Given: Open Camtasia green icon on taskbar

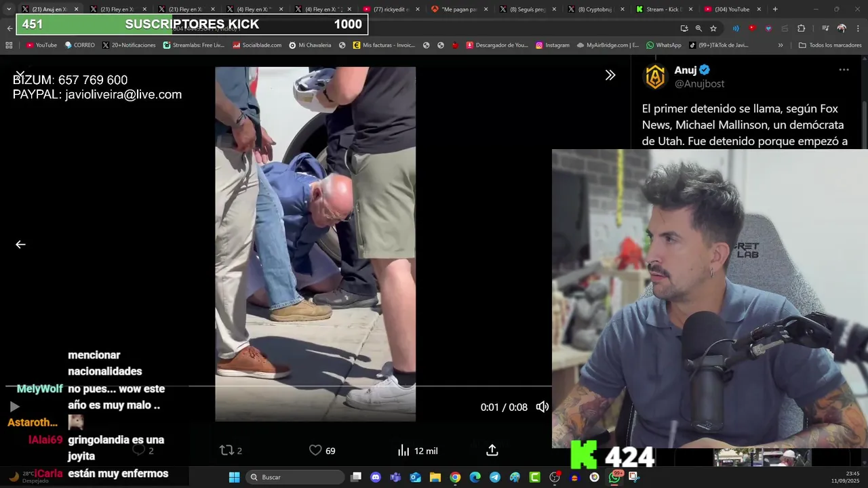Looking at the screenshot, I should [535, 477].
